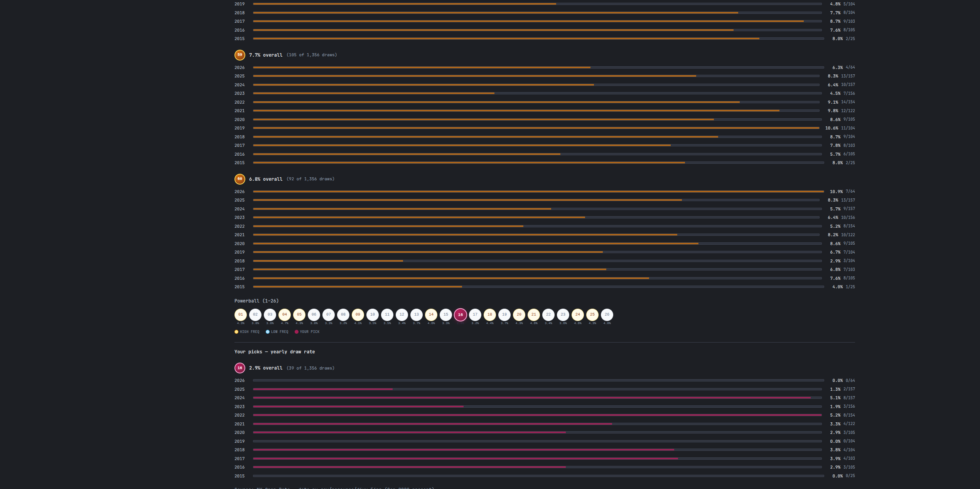Image resolution: width=980 pixels, height=489 pixels.
Task: Click the '6.7% 7/104' value
Action: pos(842,252)
